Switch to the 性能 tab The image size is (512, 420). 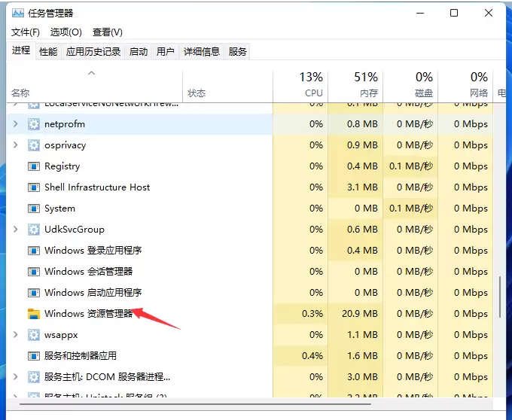(x=48, y=52)
